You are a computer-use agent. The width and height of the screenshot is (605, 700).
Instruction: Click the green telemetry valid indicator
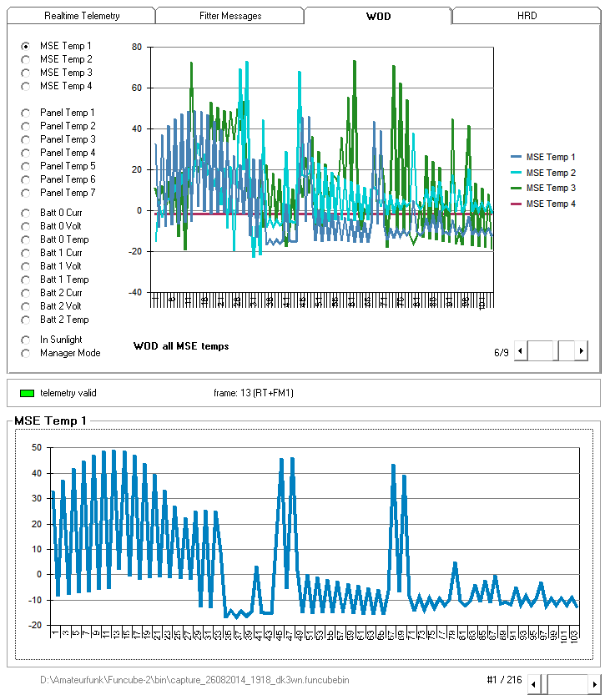28,393
